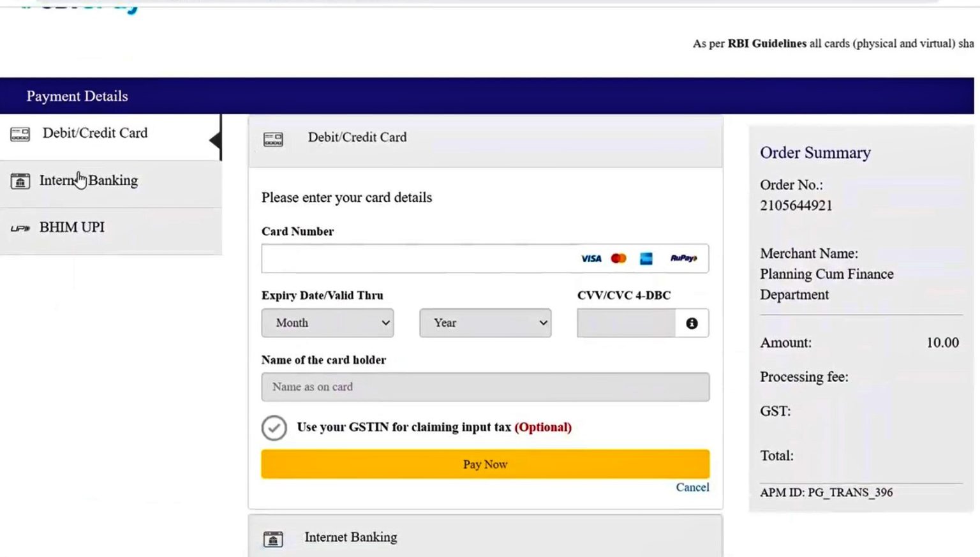The height and width of the screenshot is (557, 980).
Task: Click the UPI icon beside BHIM UPI
Action: click(20, 228)
